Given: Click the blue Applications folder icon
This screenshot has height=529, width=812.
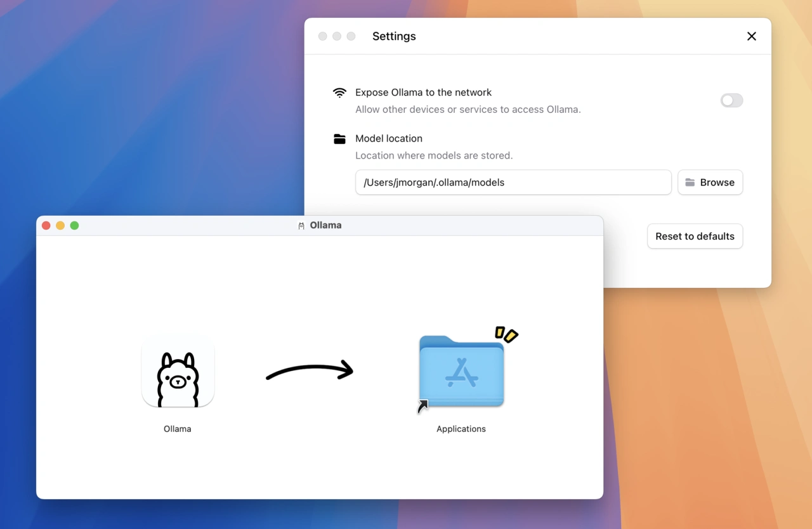Looking at the screenshot, I should (x=462, y=372).
